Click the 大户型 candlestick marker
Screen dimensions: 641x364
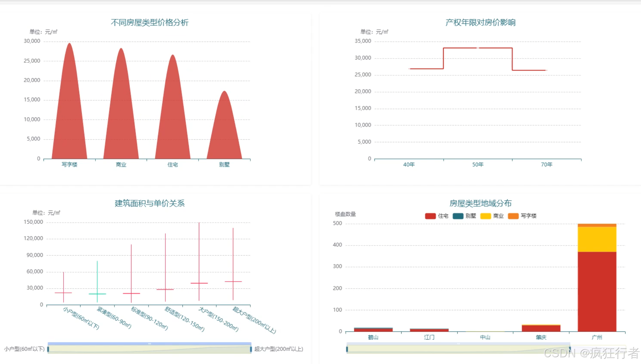199,283
